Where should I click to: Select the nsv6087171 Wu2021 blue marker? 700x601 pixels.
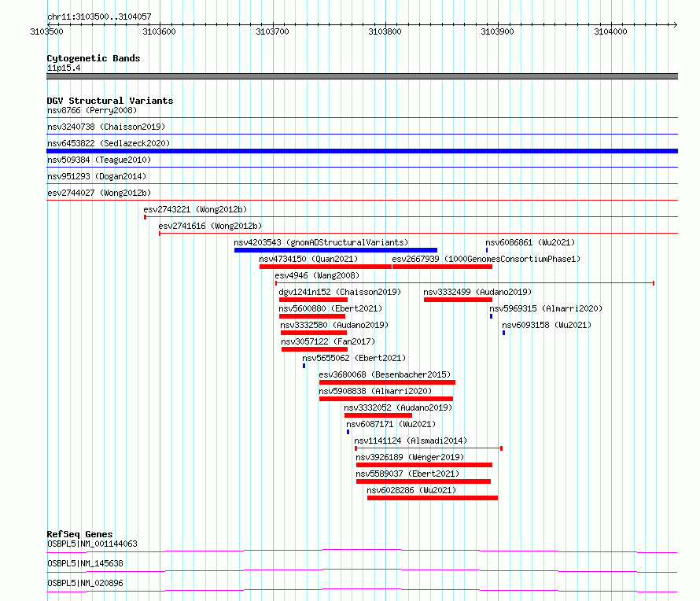coord(348,432)
